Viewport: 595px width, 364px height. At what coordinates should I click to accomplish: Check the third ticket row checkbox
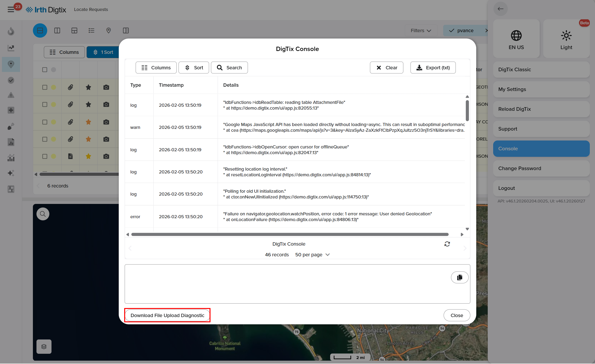click(x=45, y=122)
